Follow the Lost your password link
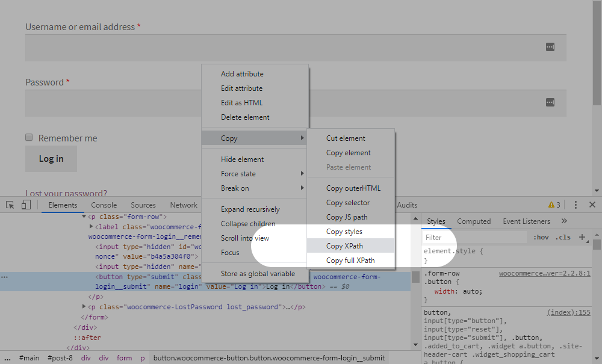This screenshot has width=602, height=364. tap(66, 193)
